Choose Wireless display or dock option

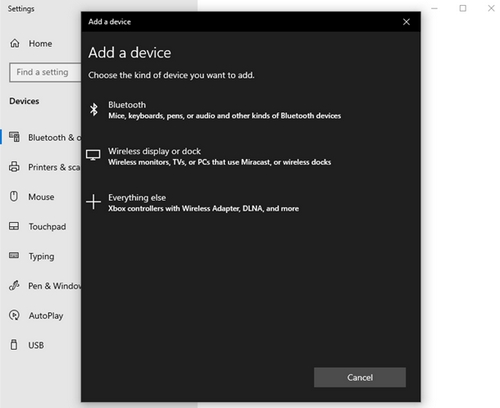[x=210, y=156]
